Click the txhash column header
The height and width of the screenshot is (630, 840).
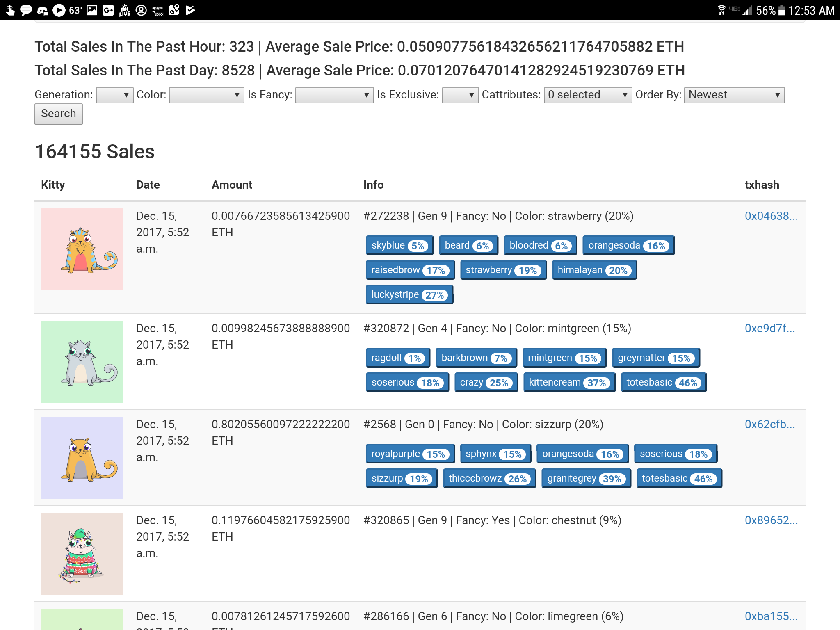click(x=762, y=185)
